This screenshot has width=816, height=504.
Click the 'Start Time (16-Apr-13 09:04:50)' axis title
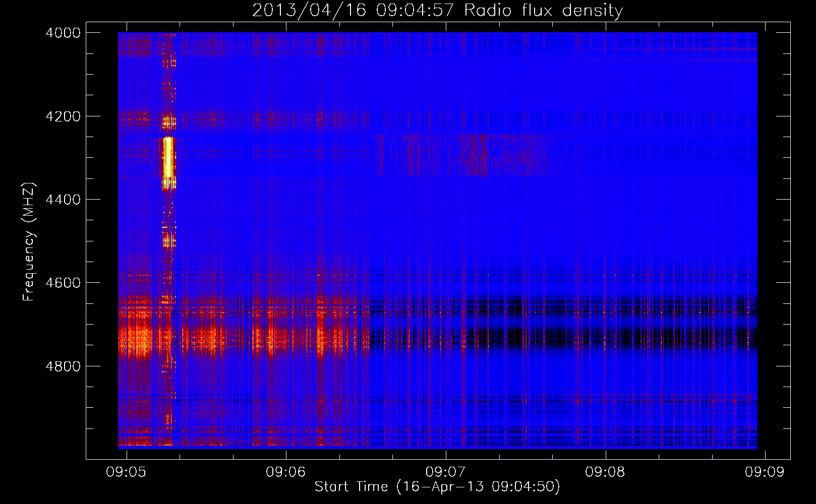437,487
